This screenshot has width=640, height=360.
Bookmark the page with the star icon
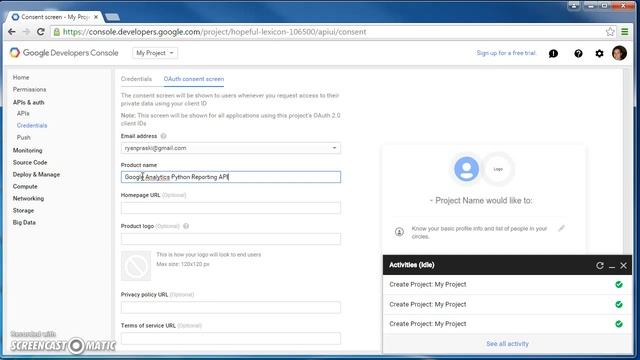pyautogui.click(x=610, y=32)
